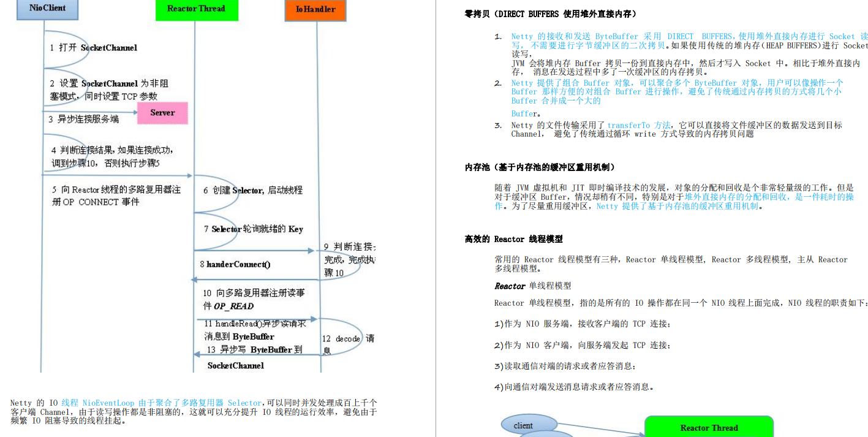Viewport: 868px width, 437px height.
Task: Click step 10 text with OP_READ
Action: tap(254, 299)
